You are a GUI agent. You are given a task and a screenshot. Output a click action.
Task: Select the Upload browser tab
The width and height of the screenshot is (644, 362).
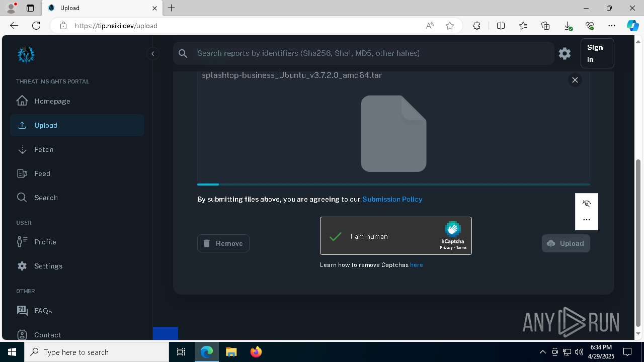point(102,8)
